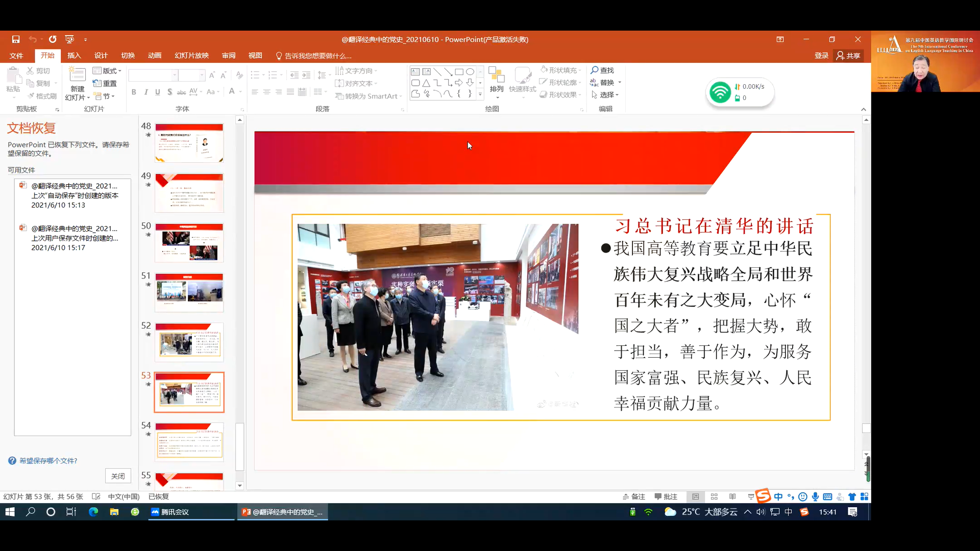Toggle Underline formatting button

pos(158,92)
